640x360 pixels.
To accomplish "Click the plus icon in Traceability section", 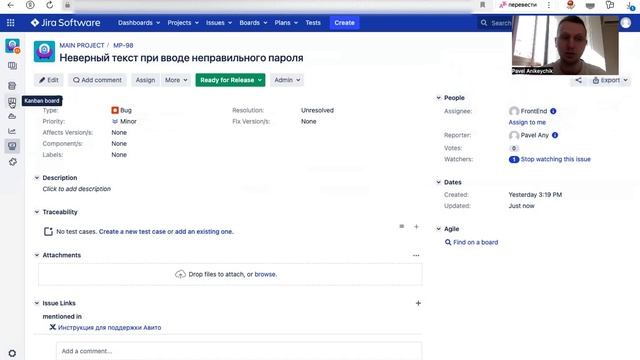I will [416, 227].
